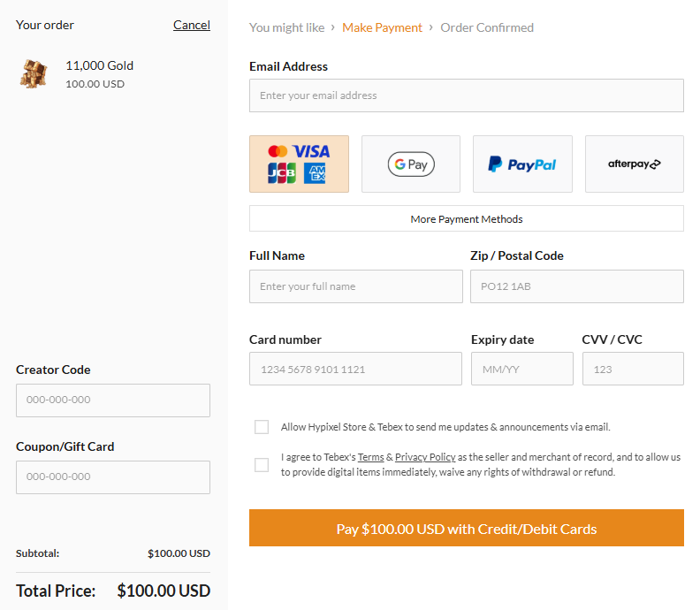Image resolution: width=700 pixels, height=610 pixels.
Task: Click the Order Confirmed breadcrumb step
Action: coord(486,27)
